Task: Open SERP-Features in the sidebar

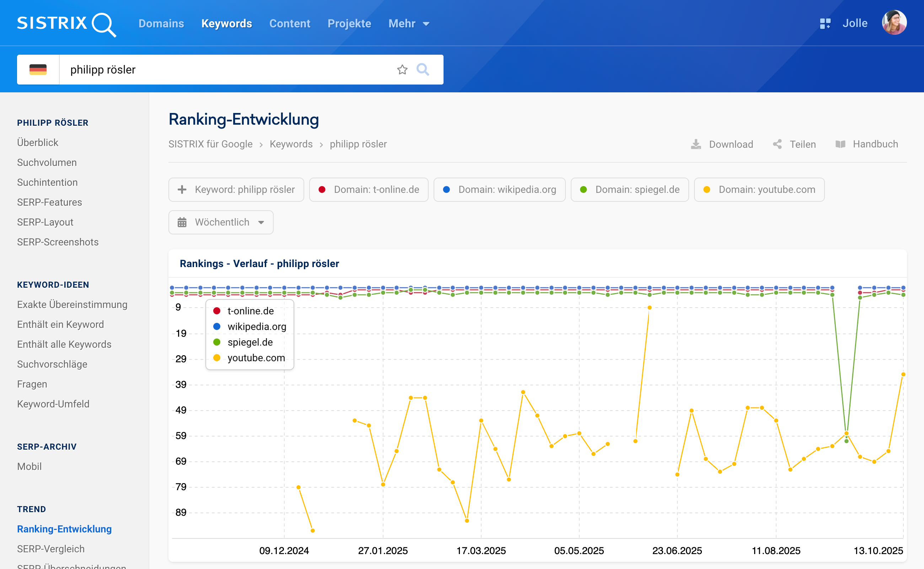Action: (49, 202)
